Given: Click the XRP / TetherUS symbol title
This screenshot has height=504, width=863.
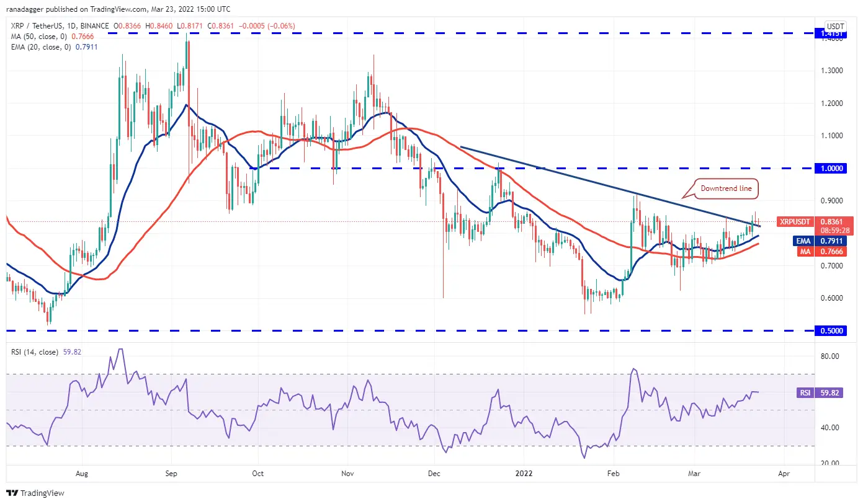Looking at the screenshot, I should [x=40, y=26].
